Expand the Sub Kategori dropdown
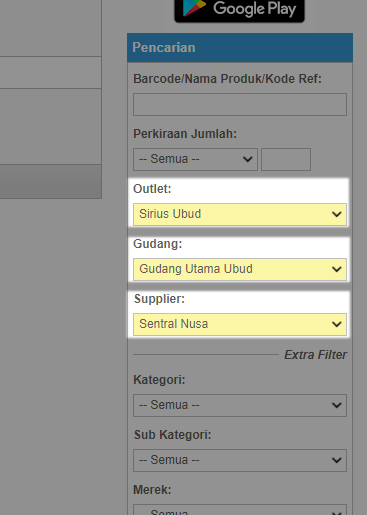 point(240,460)
